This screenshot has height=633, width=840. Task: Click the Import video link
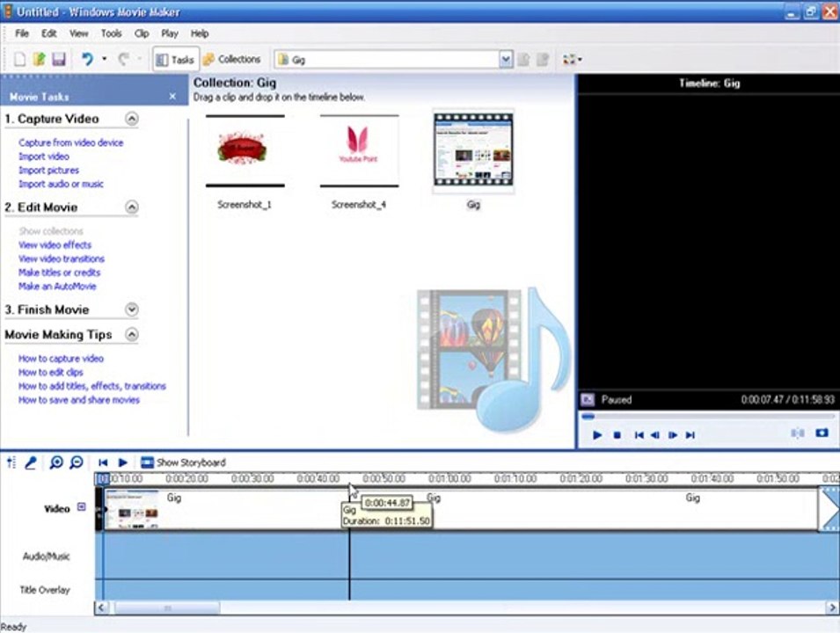click(x=44, y=156)
